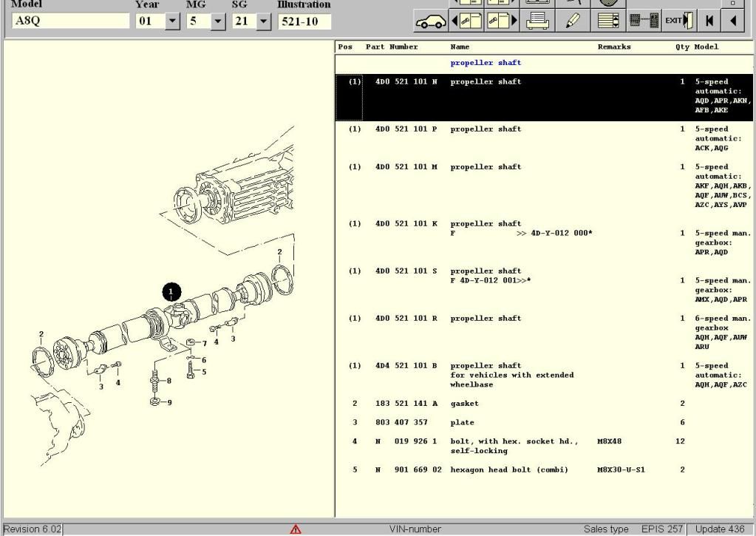This screenshot has height=536, width=756.
Task: Go to the previous illustration page icon
Action: tap(466, 21)
